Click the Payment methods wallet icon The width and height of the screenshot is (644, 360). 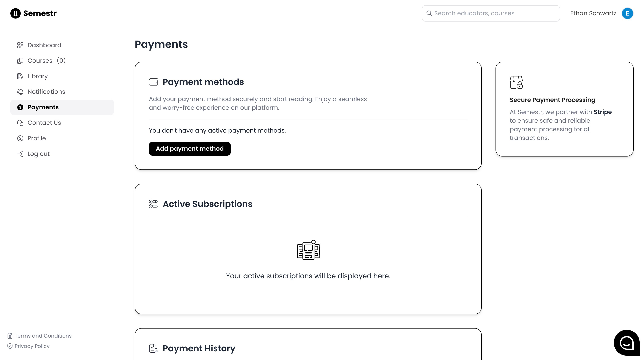(x=153, y=82)
